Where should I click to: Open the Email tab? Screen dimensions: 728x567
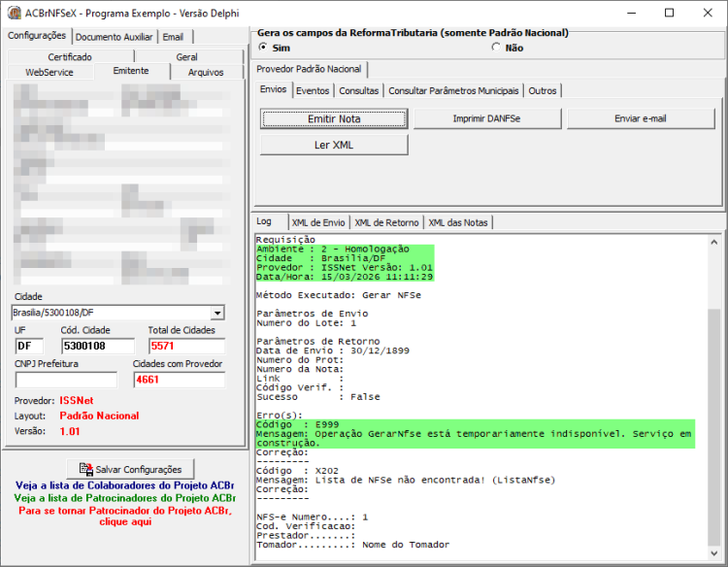click(173, 37)
